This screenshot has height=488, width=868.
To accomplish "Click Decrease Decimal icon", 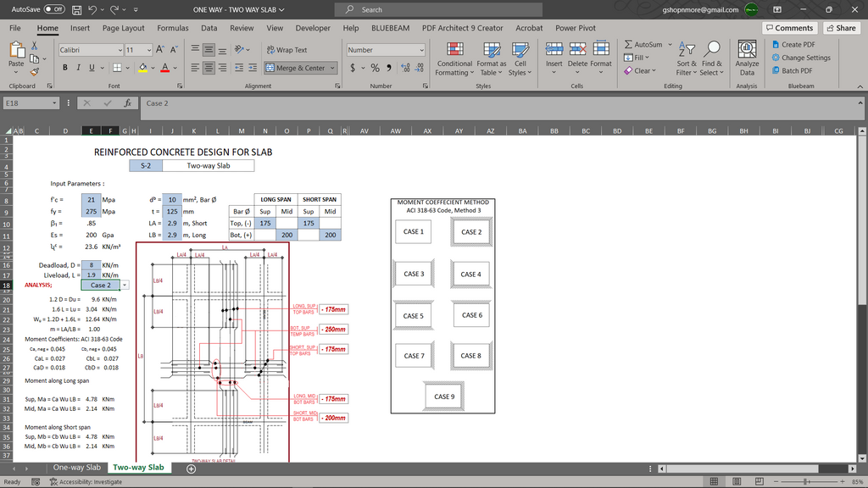I will pos(419,68).
